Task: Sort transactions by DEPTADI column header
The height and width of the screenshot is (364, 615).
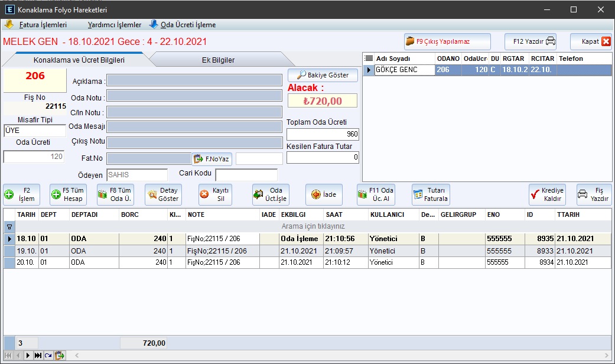Action: click(x=94, y=214)
